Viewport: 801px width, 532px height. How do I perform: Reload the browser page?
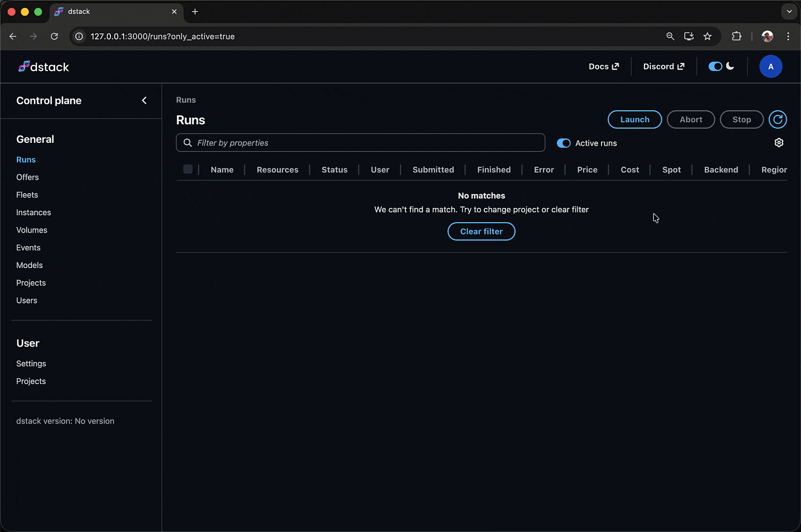[54, 36]
